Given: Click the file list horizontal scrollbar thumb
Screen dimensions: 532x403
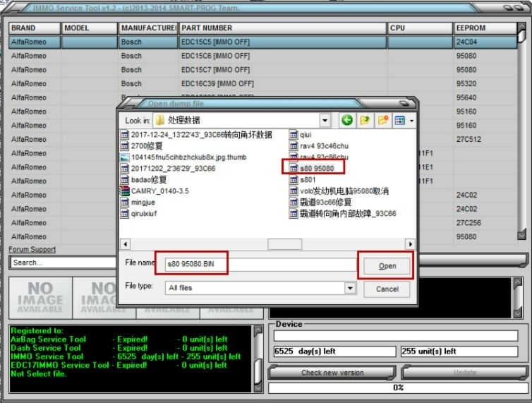Looking at the screenshot, I should [284, 244].
